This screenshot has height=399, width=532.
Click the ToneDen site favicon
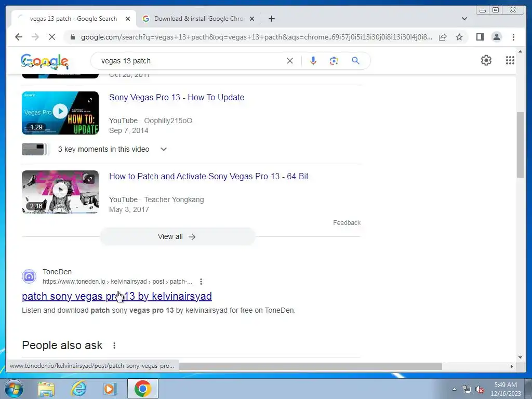click(x=29, y=276)
